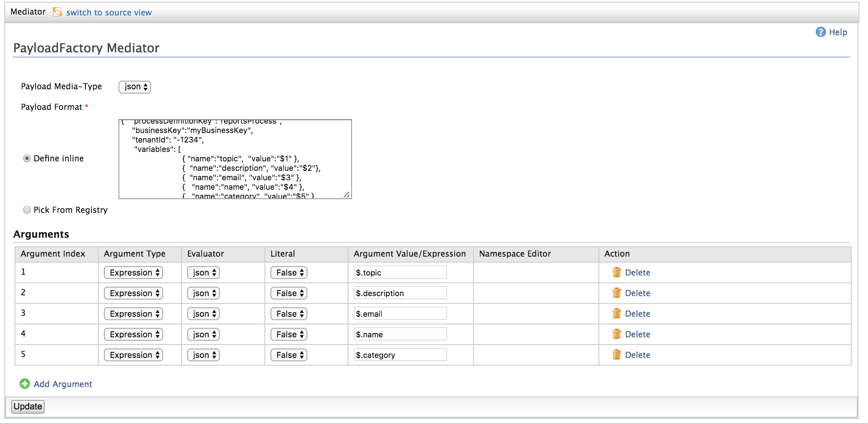The width and height of the screenshot is (868, 424).
Task: Open Literal dropdown for argument 5
Action: click(x=289, y=355)
